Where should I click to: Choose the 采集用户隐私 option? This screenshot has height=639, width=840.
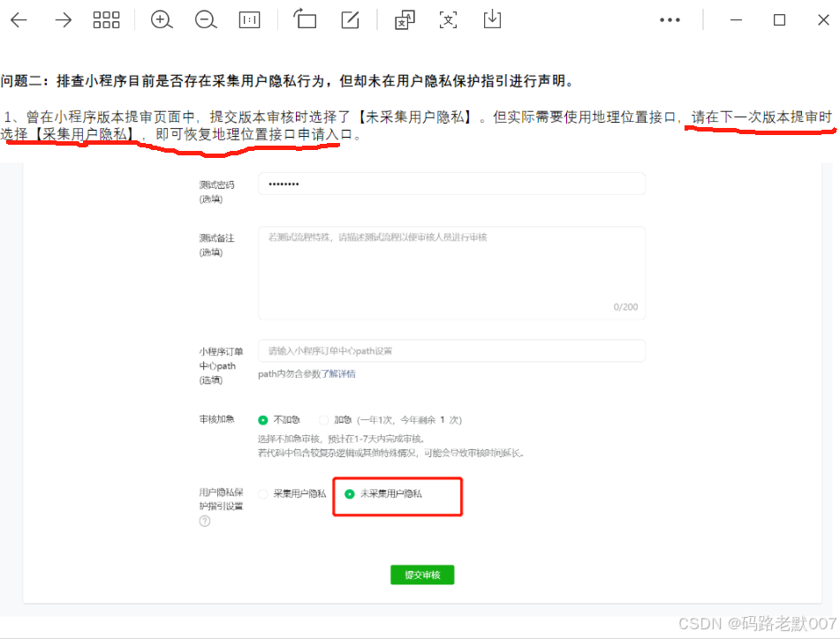pos(263,495)
